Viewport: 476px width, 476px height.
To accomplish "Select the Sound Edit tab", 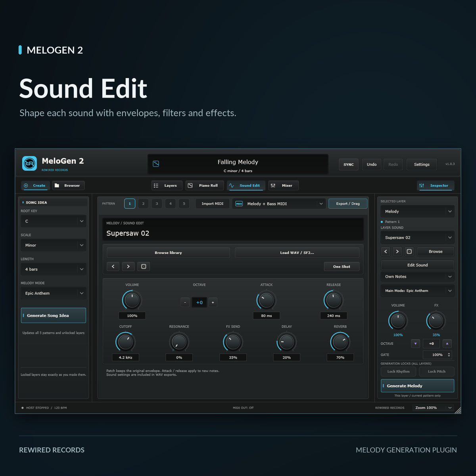I will (246, 185).
